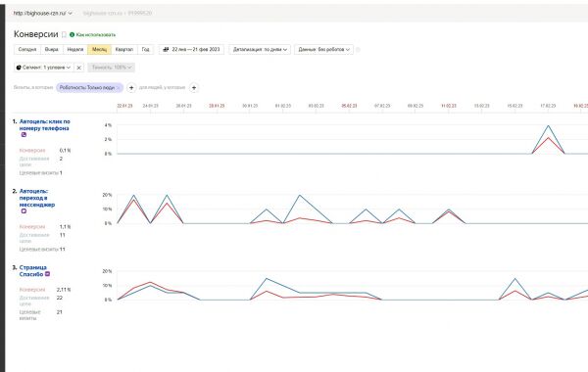Add people condition with second plus button
Screen dimensions: 588x372
[194, 88]
